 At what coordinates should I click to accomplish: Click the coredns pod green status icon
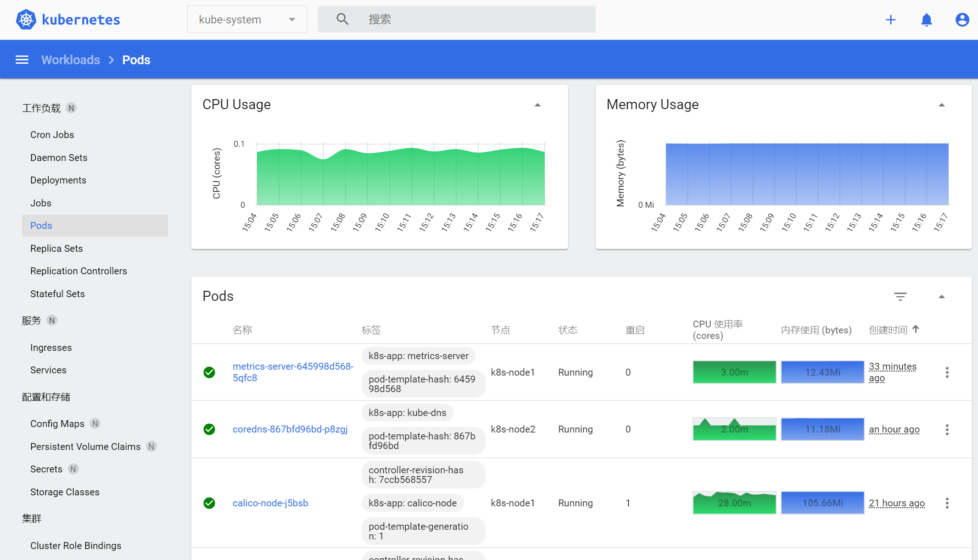click(x=209, y=429)
